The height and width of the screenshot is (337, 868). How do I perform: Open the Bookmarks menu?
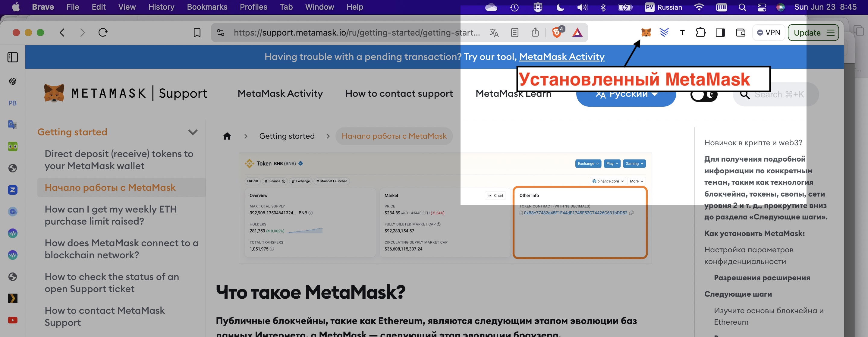pyautogui.click(x=207, y=7)
